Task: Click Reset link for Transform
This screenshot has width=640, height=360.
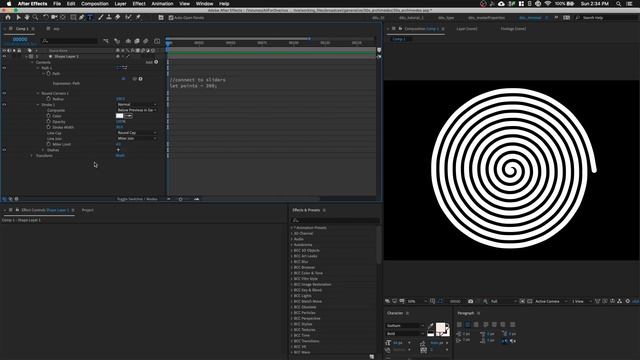Action: pos(120,156)
